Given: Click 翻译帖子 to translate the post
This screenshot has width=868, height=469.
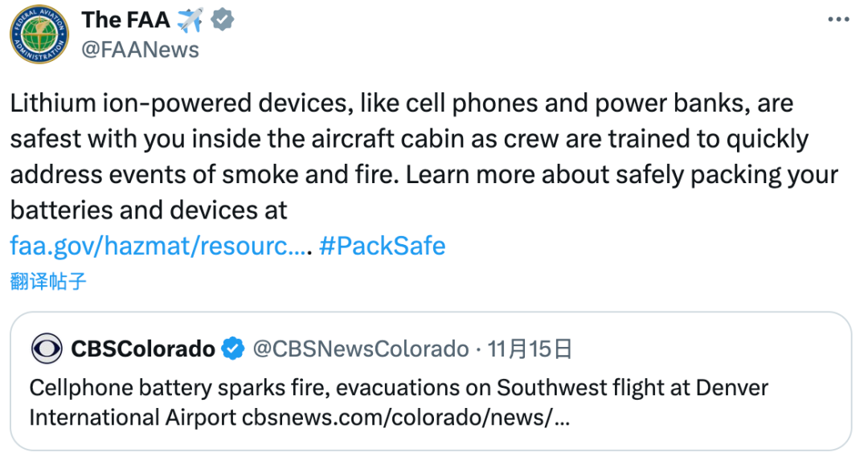Looking at the screenshot, I should (x=48, y=281).
